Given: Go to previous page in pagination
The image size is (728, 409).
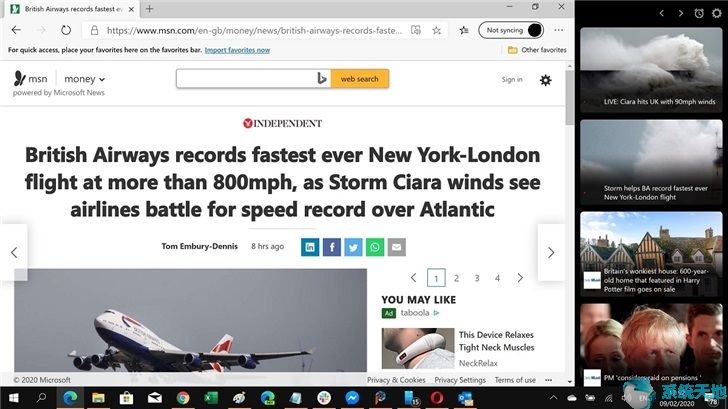Looking at the screenshot, I should [x=414, y=278].
